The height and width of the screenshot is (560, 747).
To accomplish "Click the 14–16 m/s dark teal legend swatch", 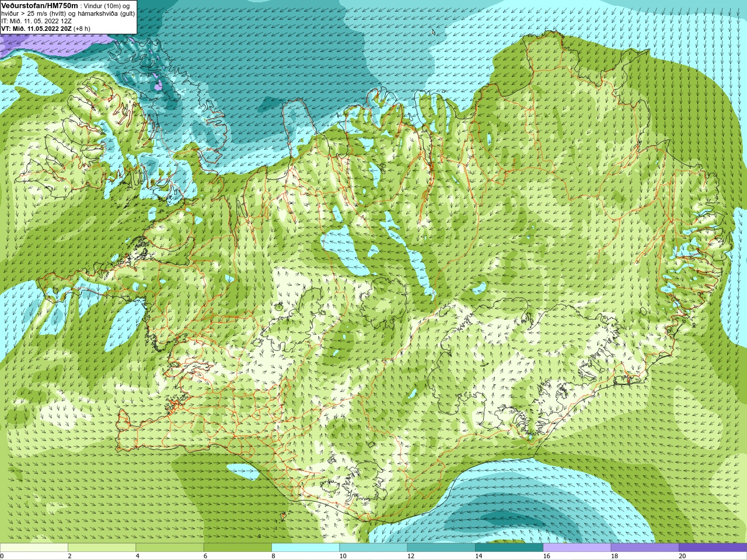I will (509, 548).
